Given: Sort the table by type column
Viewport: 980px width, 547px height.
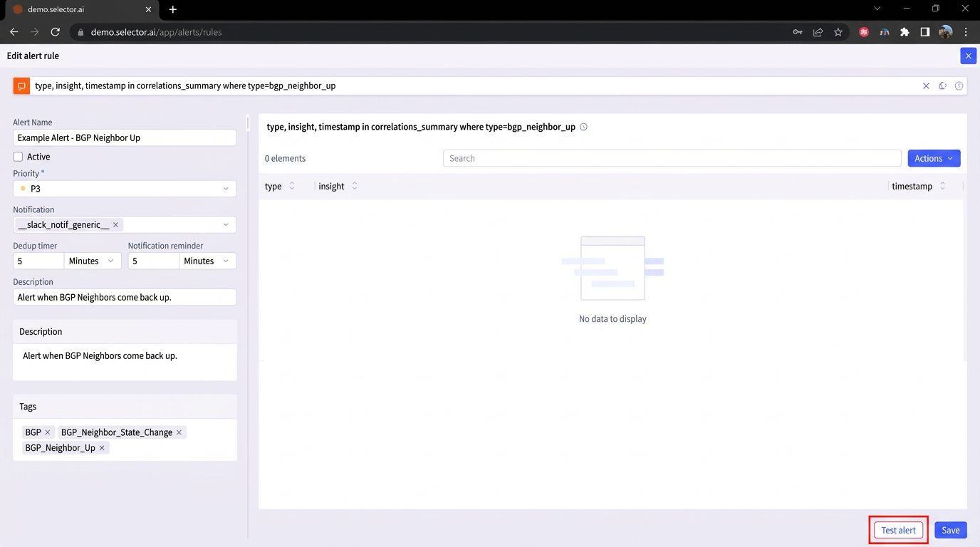Looking at the screenshot, I should tap(292, 187).
